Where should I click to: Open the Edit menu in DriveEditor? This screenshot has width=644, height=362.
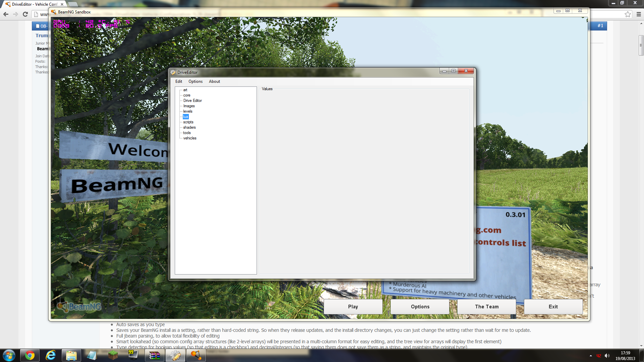click(178, 81)
